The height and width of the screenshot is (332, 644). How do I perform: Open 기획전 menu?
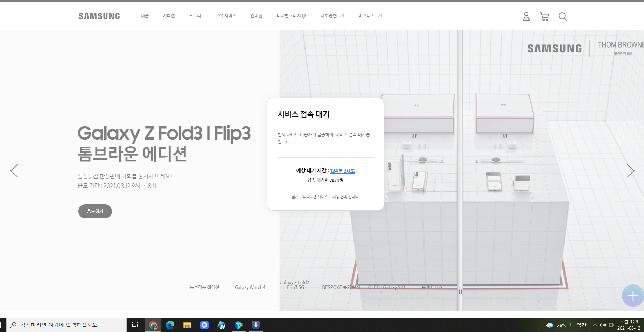click(169, 16)
